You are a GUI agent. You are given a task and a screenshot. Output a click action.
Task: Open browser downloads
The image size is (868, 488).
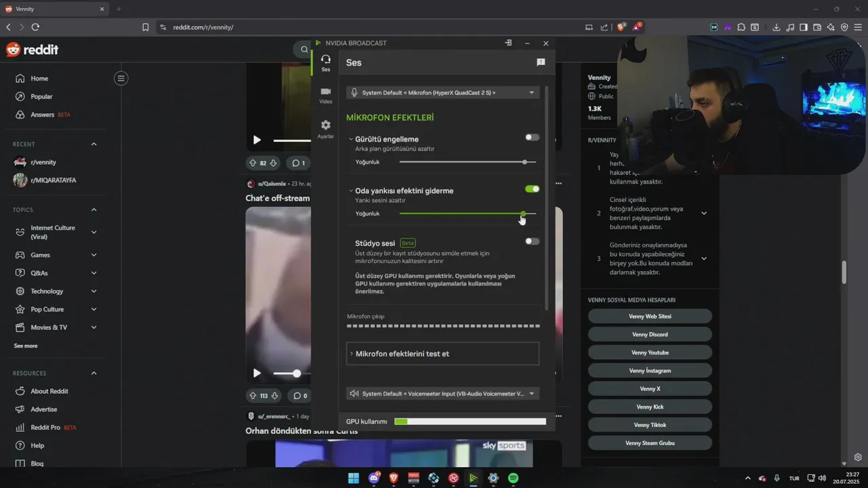coord(776,27)
